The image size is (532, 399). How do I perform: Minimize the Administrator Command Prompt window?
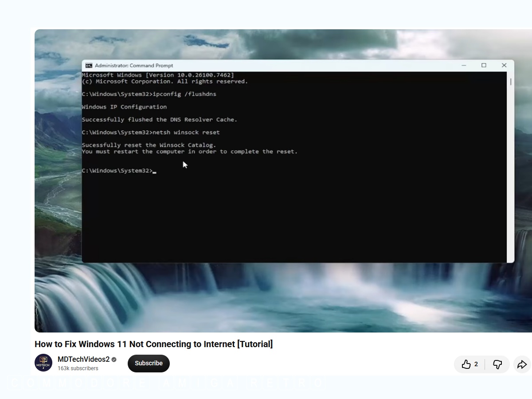(x=464, y=65)
